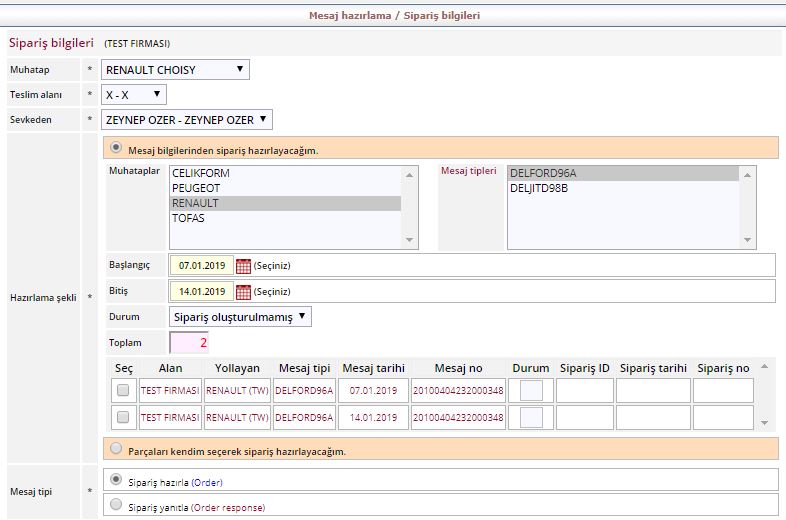786x520 pixels.
Task: Choose Sipariş yanıtla (Order response) radio button
Action: pyautogui.click(x=116, y=505)
